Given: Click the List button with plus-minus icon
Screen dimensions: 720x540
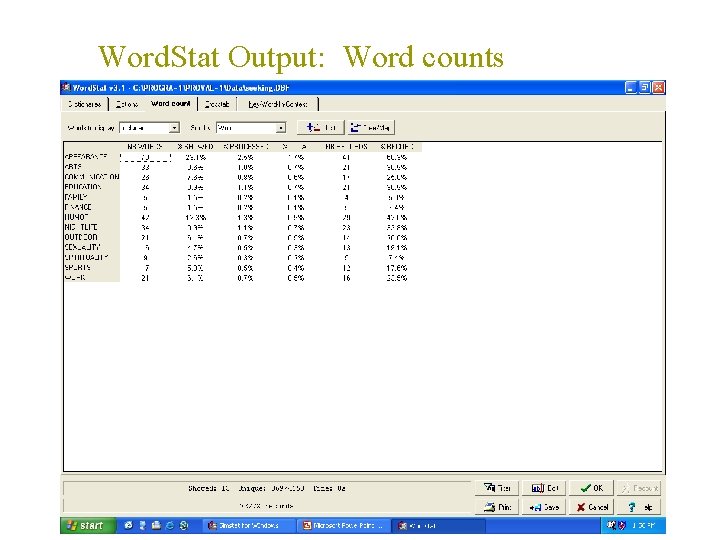Looking at the screenshot, I should click(x=321, y=127).
